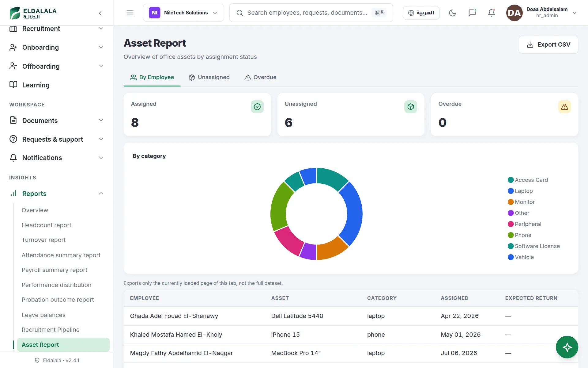
Task: Click the globe language icon
Action: coord(411,13)
